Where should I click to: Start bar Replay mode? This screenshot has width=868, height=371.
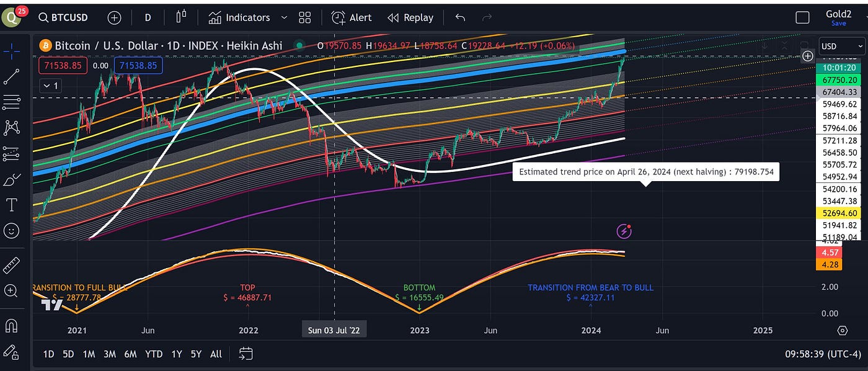(x=410, y=17)
